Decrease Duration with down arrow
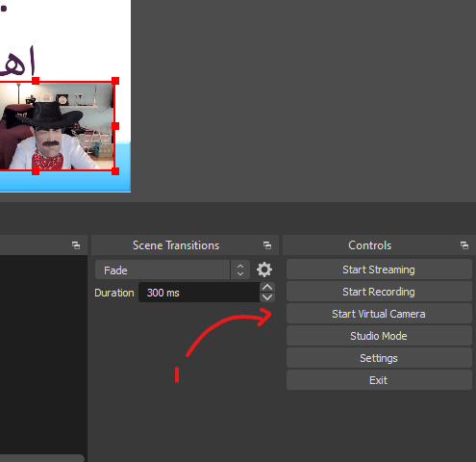The height and width of the screenshot is (462, 476). tap(267, 297)
